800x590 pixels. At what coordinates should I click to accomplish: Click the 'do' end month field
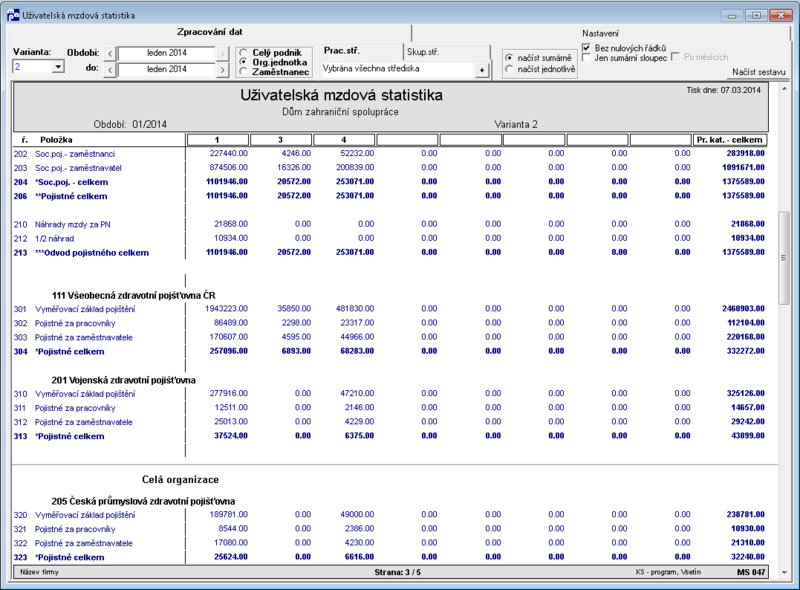[166, 69]
